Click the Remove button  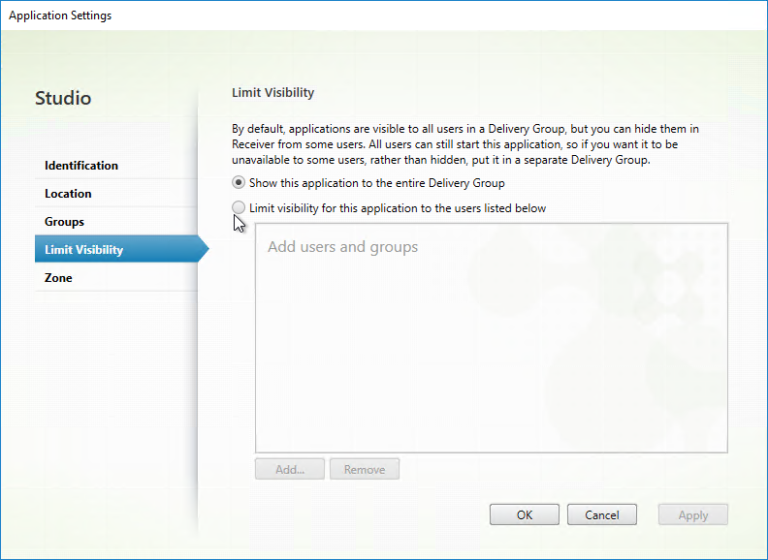[364, 469]
